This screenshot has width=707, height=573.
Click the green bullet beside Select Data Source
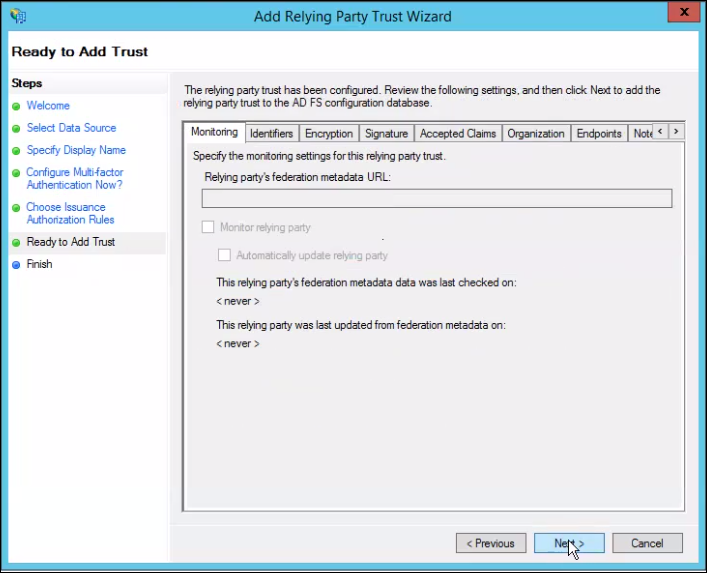coord(16,128)
